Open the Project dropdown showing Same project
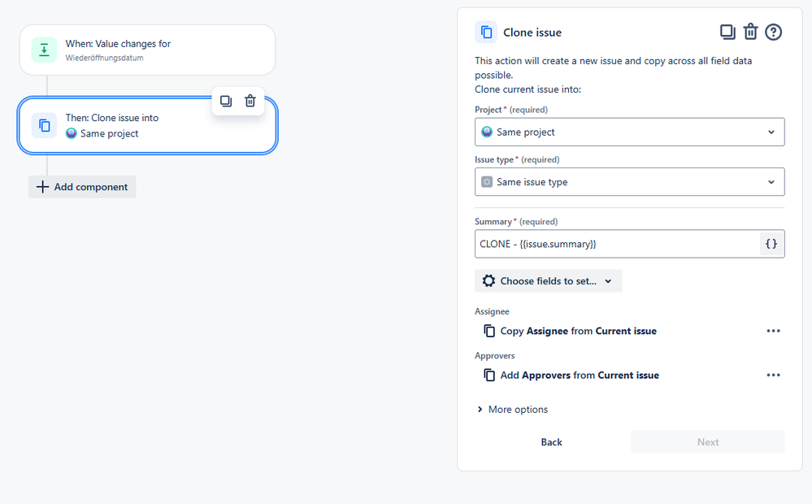The image size is (812, 504). click(629, 132)
